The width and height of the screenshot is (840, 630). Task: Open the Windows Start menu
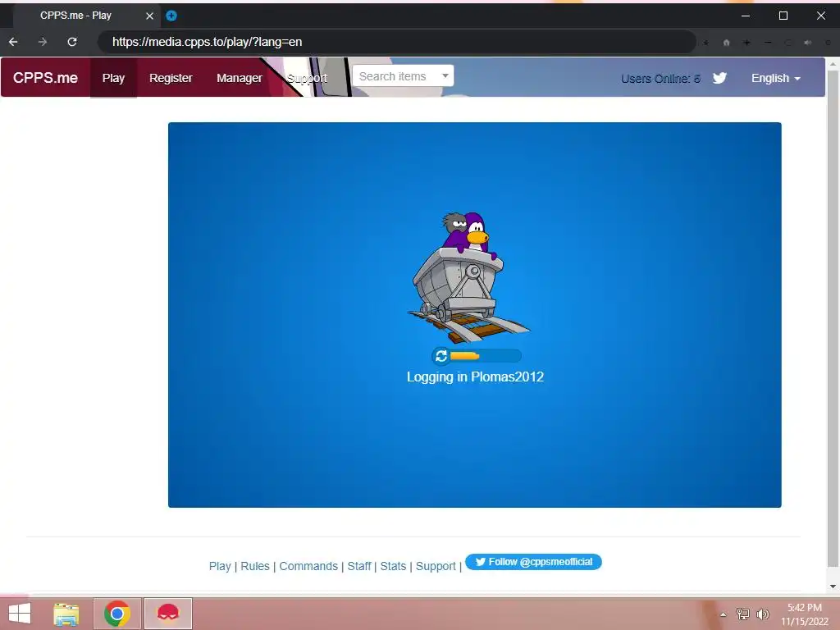(20, 614)
